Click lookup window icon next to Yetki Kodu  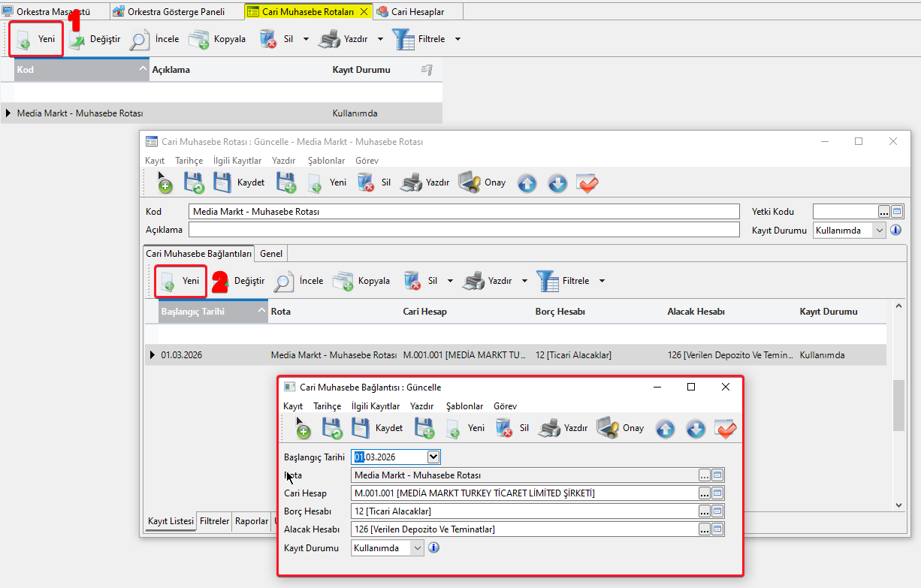pyautogui.click(x=897, y=212)
